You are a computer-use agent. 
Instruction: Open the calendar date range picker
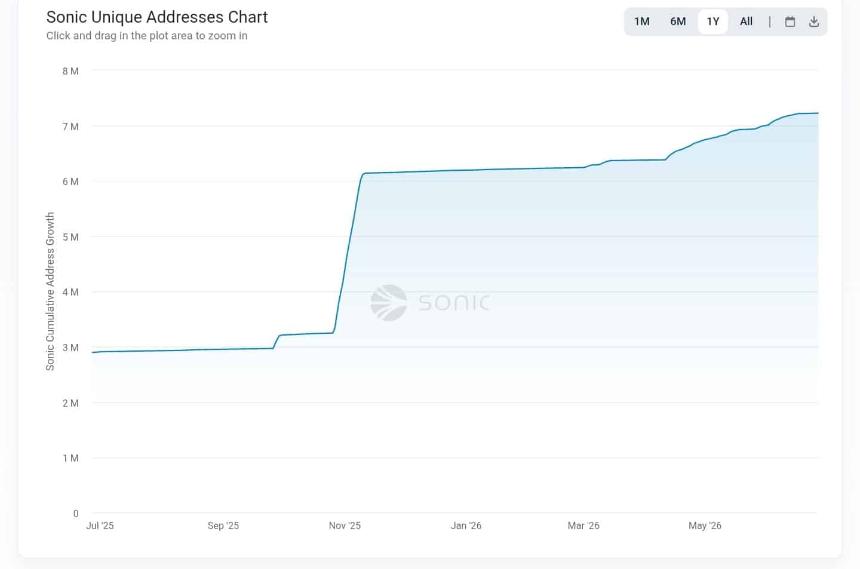pos(790,21)
